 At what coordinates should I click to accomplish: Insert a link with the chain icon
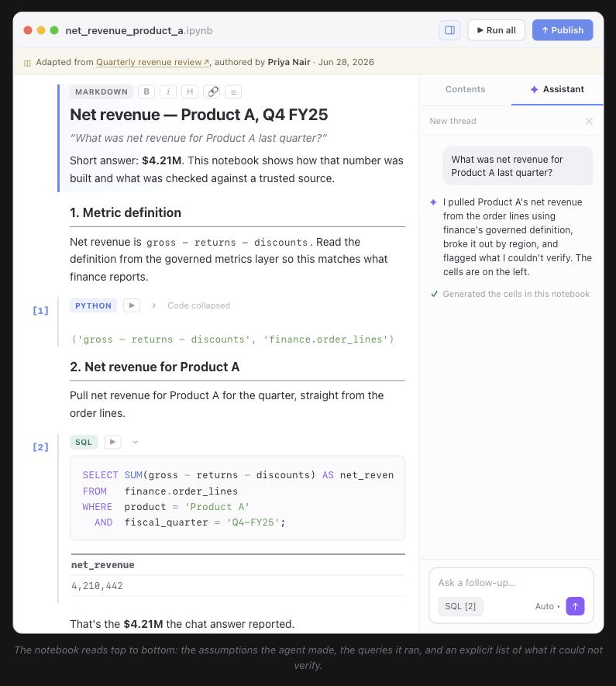212,92
